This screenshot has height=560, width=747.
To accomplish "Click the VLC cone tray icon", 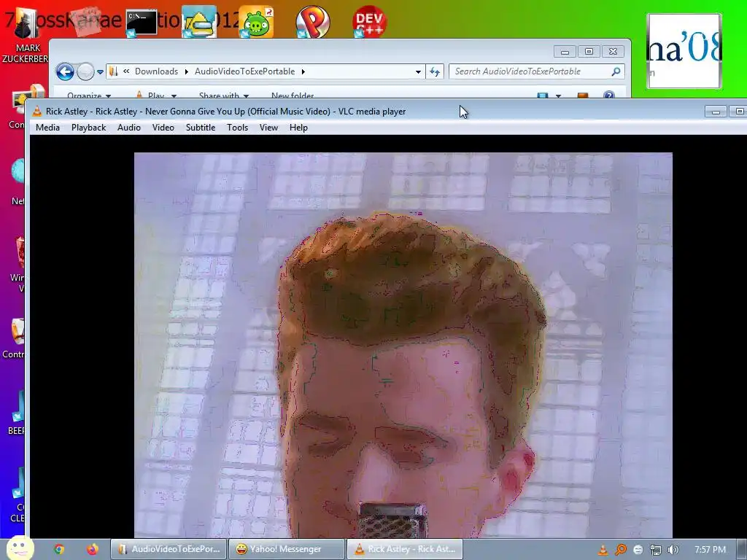I will 603,550.
